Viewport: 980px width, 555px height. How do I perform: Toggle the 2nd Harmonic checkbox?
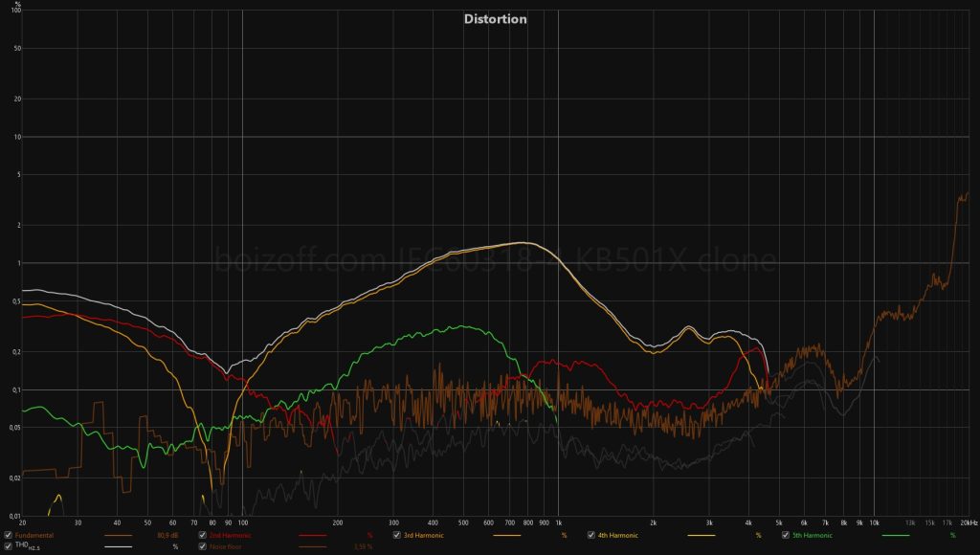point(203,535)
